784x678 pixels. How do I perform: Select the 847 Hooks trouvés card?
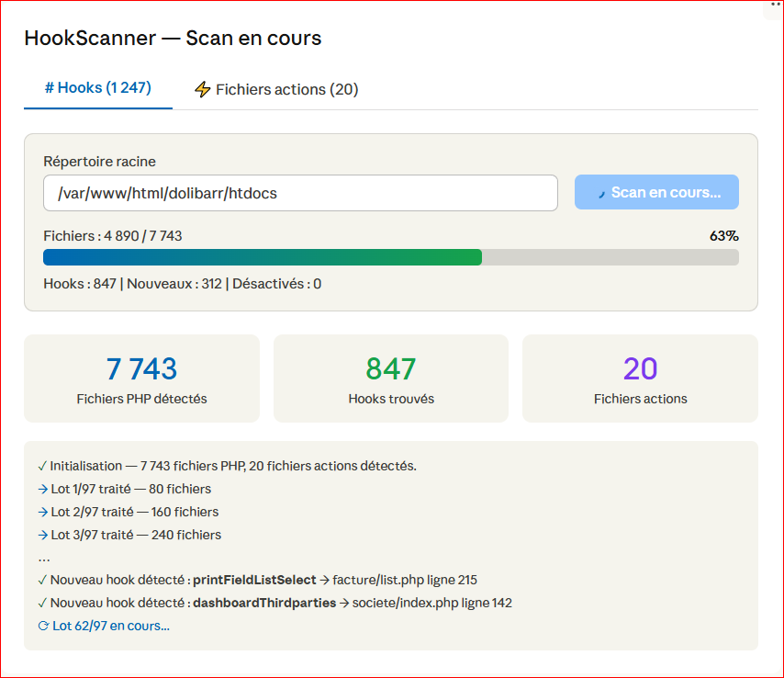(x=391, y=379)
